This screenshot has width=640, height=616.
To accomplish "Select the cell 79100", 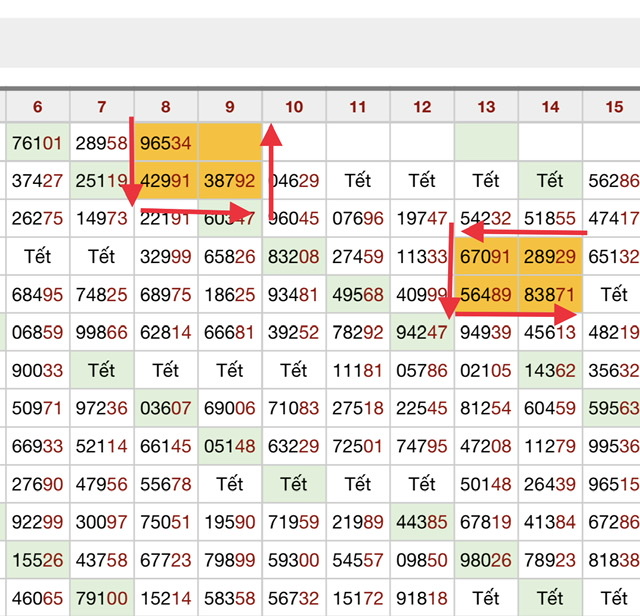I will click(x=102, y=599).
